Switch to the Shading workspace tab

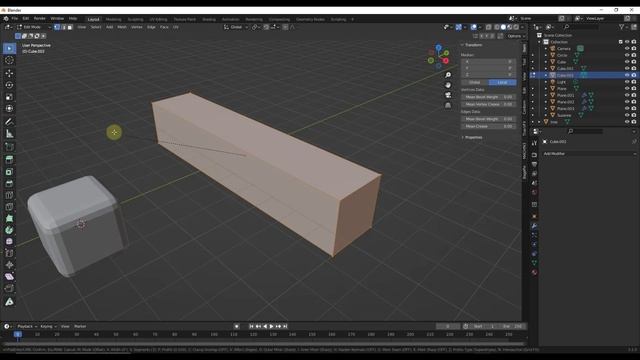(209, 19)
